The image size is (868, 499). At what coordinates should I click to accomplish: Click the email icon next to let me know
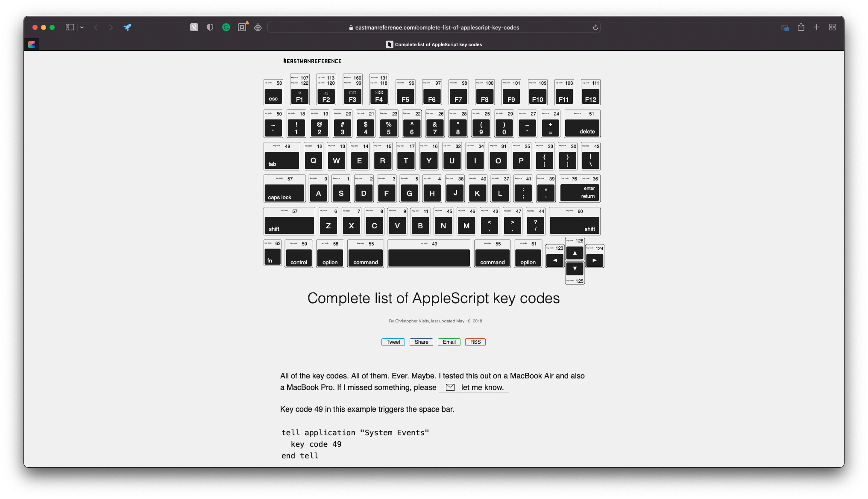click(x=451, y=387)
